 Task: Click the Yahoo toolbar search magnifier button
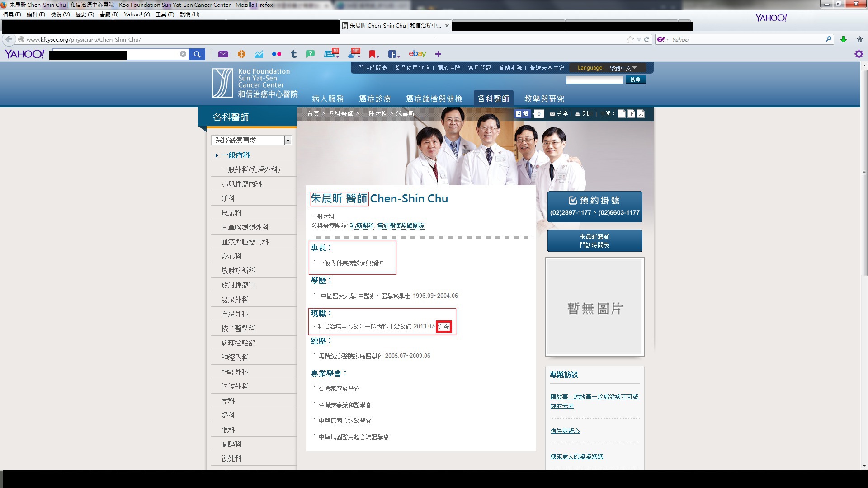[x=197, y=54]
